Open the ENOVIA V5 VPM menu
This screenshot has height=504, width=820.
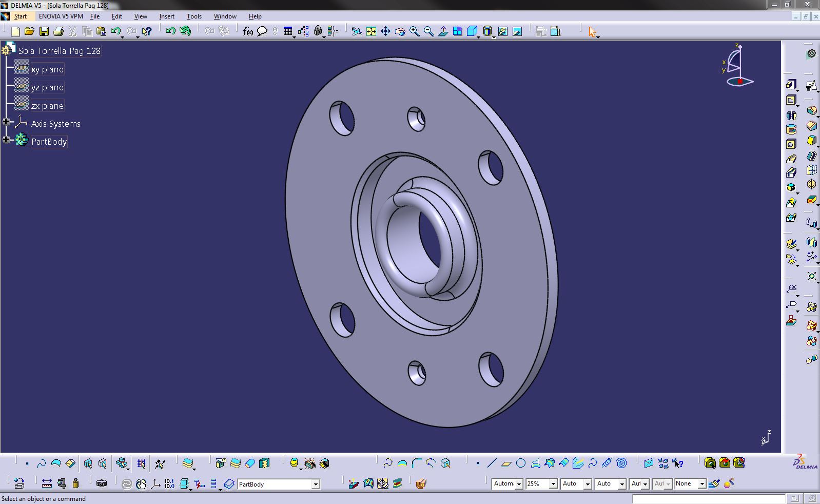[x=61, y=16]
